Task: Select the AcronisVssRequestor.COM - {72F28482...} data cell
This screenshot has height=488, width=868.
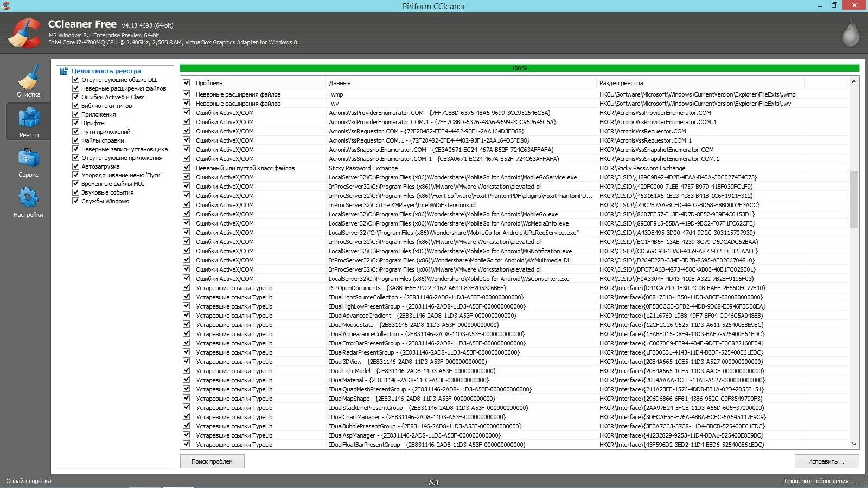Action: [426, 131]
